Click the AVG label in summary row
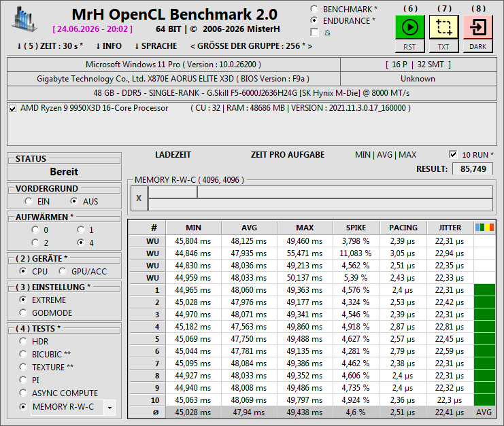The height and width of the screenshot is (426, 504). pyautogui.click(x=484, y=412)
